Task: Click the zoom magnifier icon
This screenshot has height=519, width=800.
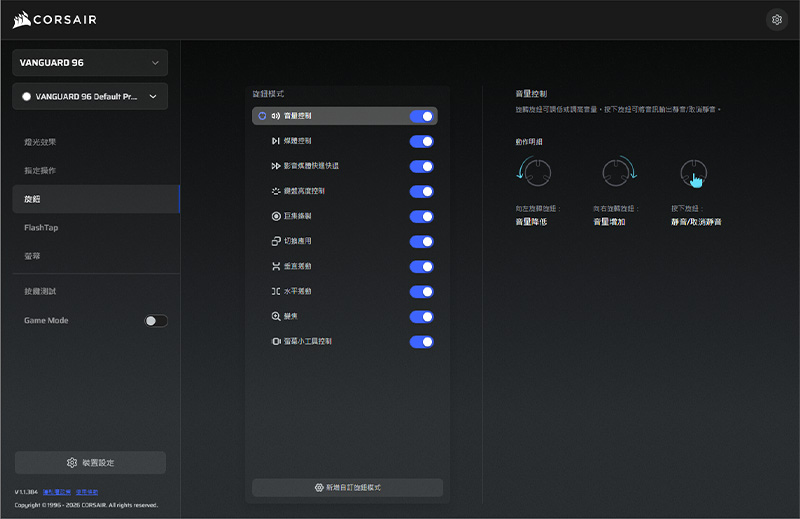Action: [275, 317]
